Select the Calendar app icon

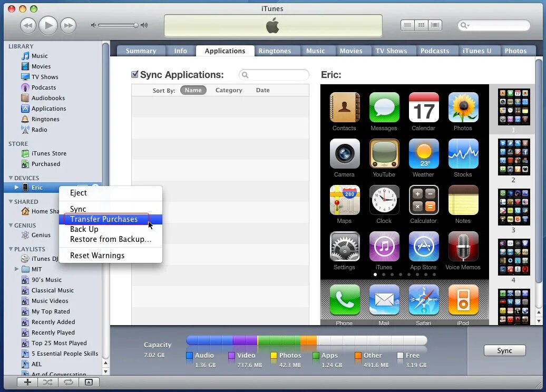pos(424,107)
